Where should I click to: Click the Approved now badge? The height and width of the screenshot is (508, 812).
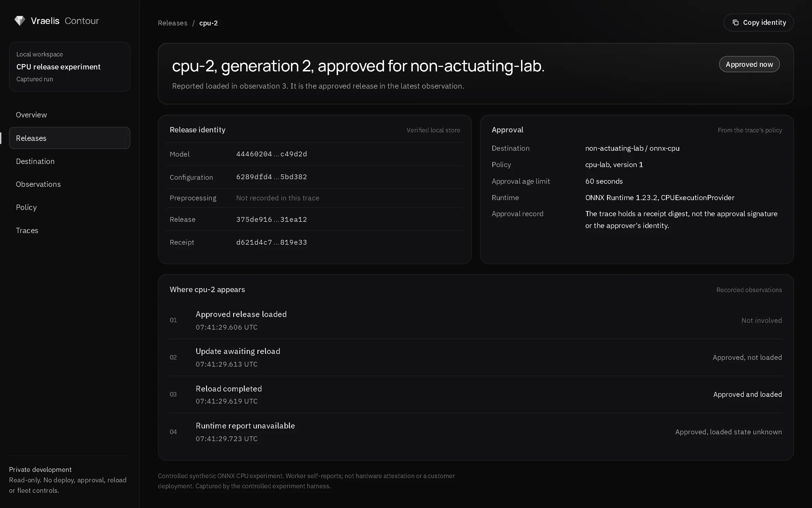[x=749, y=64]
